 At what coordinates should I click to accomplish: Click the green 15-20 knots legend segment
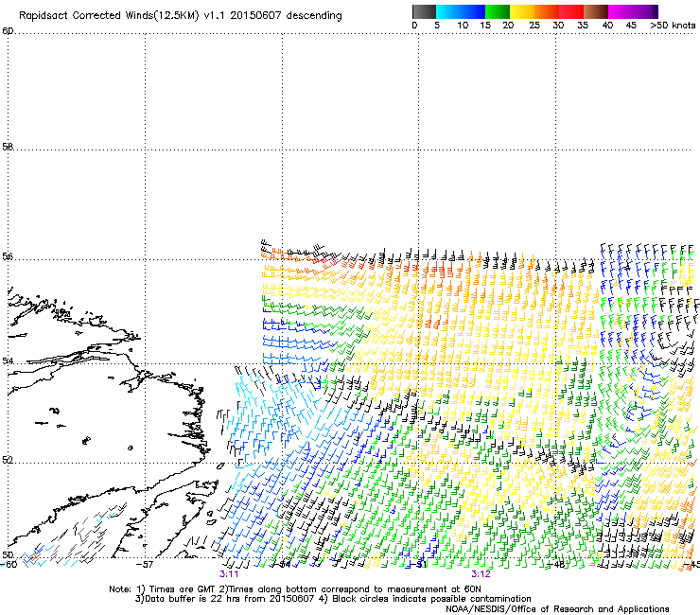tap(498, 11)
